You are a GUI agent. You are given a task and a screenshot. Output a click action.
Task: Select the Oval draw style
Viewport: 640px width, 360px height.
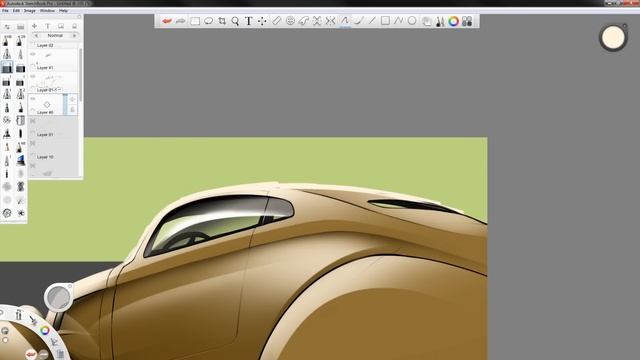pos(412,21)
